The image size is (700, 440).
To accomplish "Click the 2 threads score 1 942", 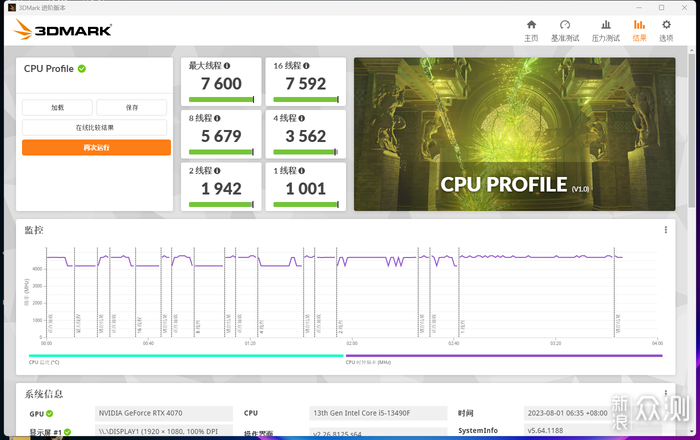I will pos(221,189).
